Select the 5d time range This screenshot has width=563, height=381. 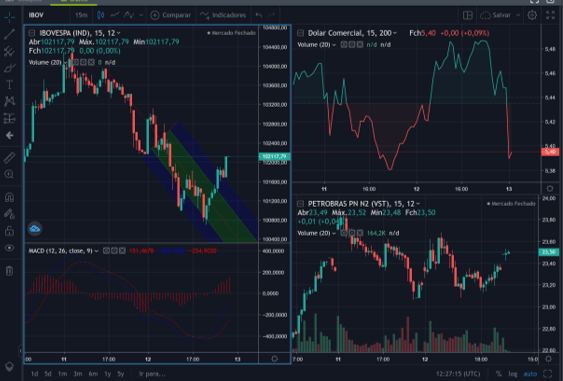[x=48, y=374]
